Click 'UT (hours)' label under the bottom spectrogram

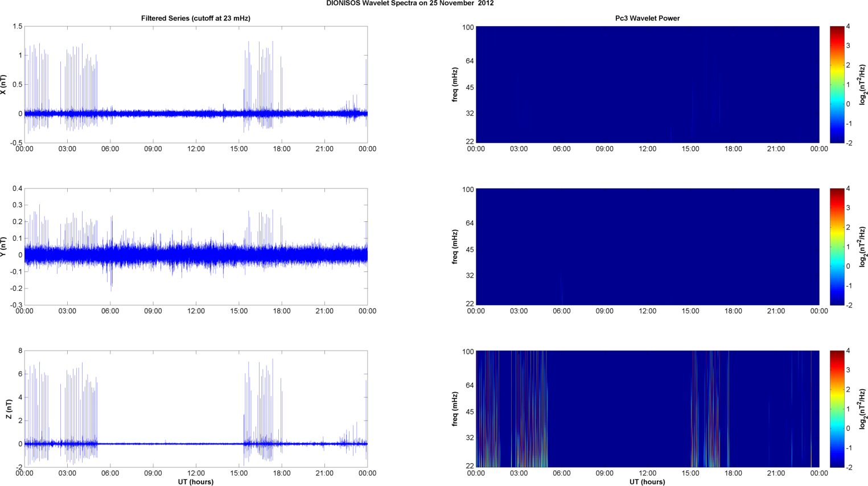pyautogui.click(x=647, y=482)
